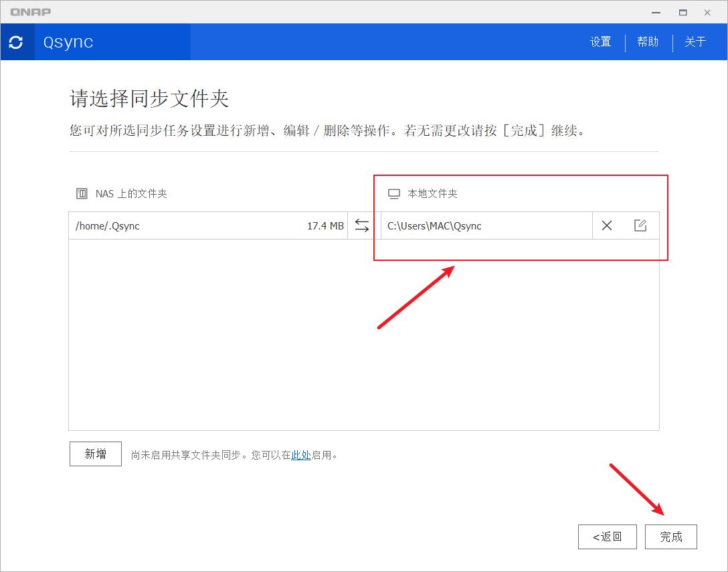Click the <返回 button to go back
Image resolution: width=728 pixels, height=572 pixels.
click(607, 537)
